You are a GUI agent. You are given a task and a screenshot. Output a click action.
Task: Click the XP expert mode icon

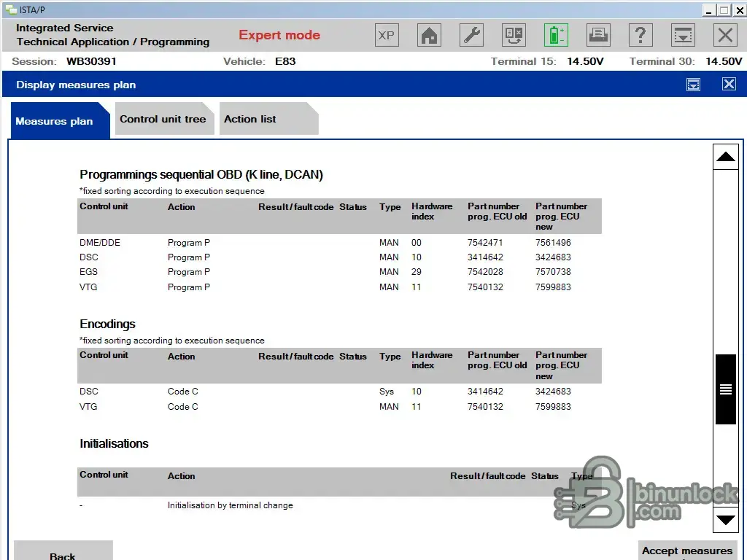tap(387, 35)
